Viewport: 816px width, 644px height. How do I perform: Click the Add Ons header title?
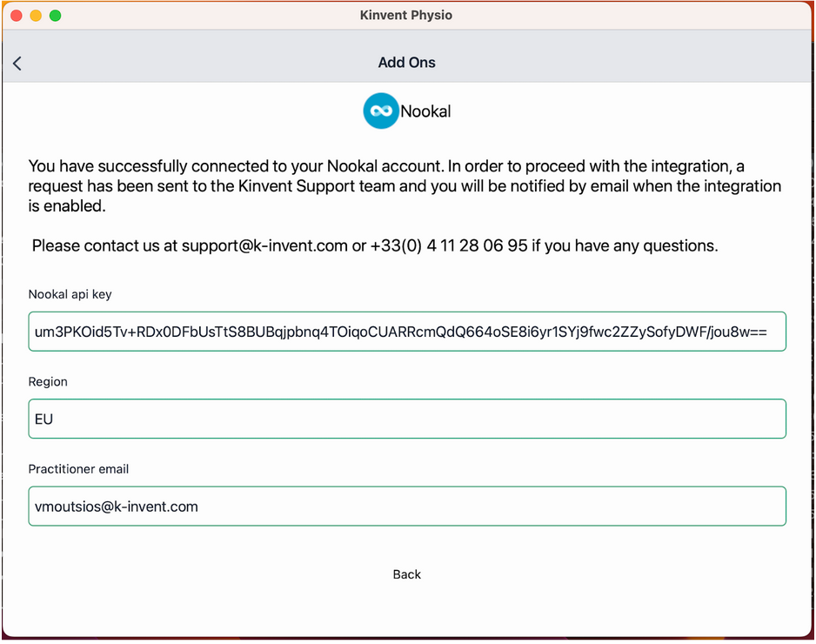point(407,63)
